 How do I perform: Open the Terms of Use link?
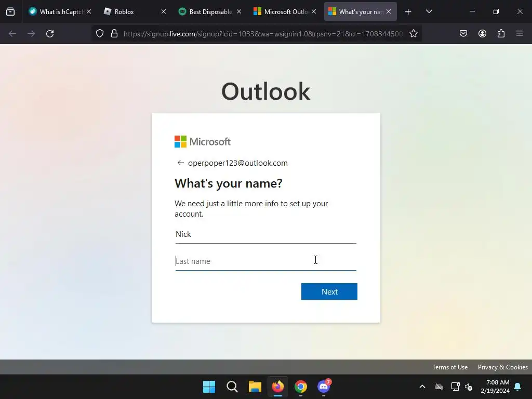(449, 367)
